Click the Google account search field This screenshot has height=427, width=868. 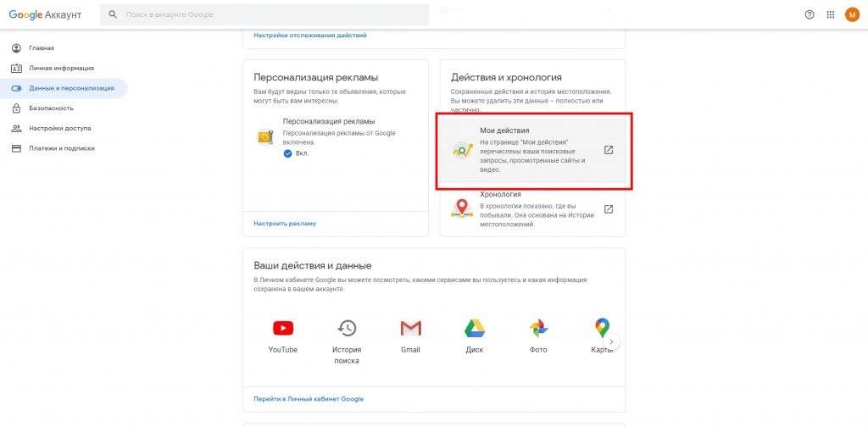click(x=271, y=14)
